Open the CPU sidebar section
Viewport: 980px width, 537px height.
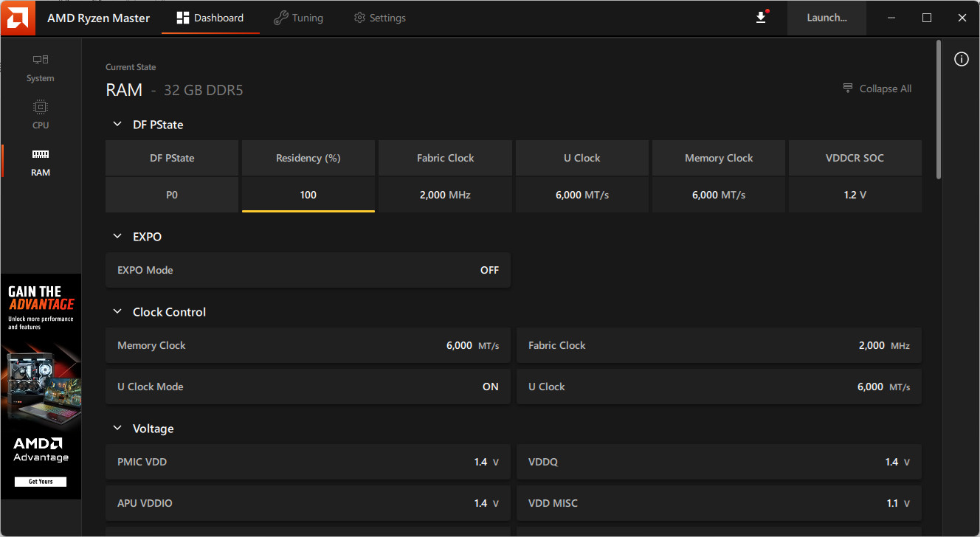coord(41,114)
